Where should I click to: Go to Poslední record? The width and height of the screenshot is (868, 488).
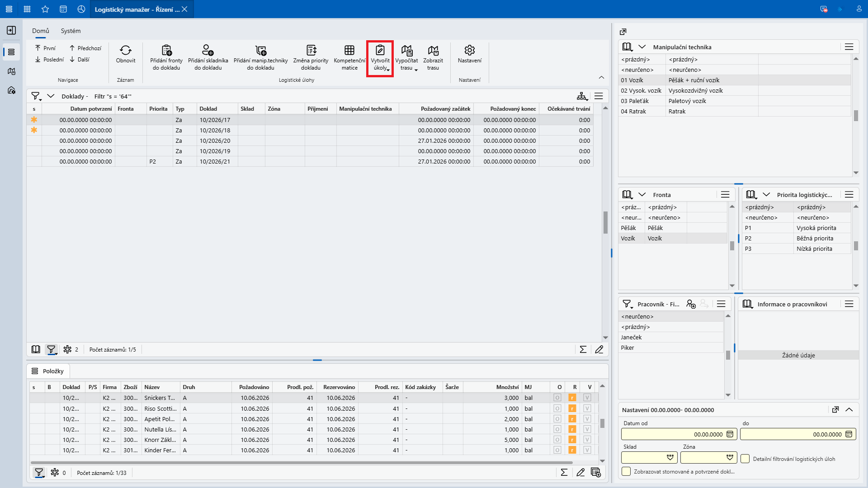pyautogui.click(x=49, y=60)
